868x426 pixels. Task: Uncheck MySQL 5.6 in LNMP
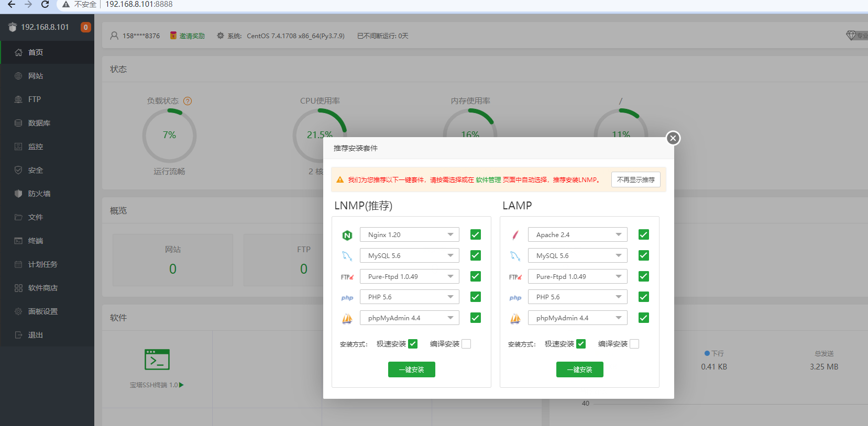[x=476, y=255]
